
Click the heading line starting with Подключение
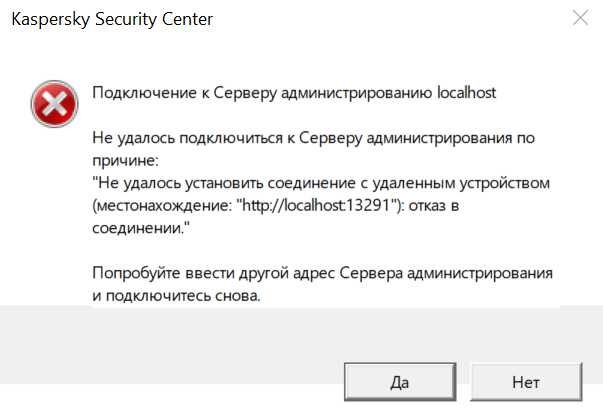(294, 93)
